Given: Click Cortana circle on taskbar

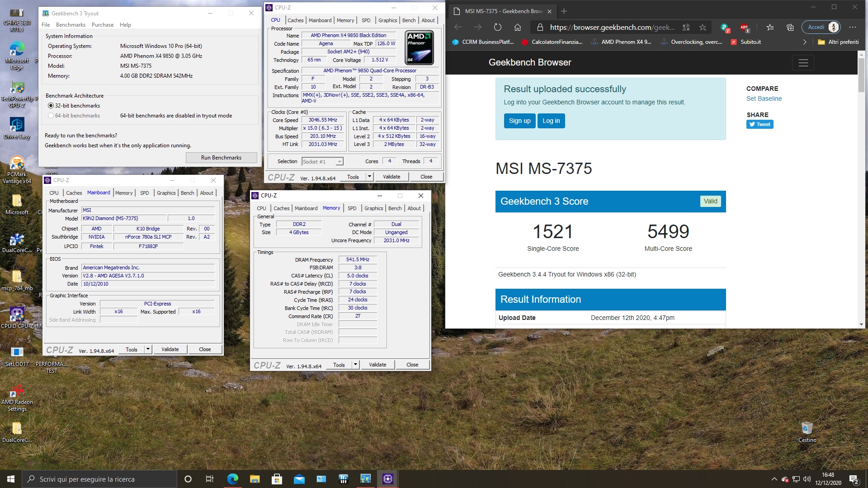Looking at the screenshot, I should coord(188,479).
